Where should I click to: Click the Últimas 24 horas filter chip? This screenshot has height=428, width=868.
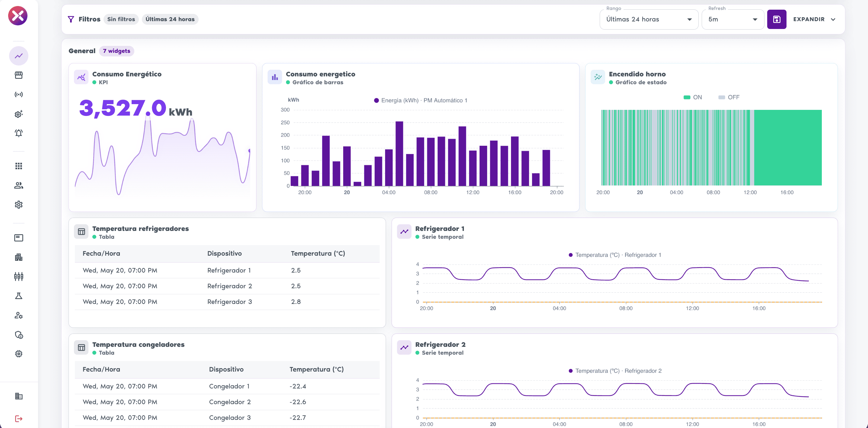pyautogui.click(x=170, y=19)
